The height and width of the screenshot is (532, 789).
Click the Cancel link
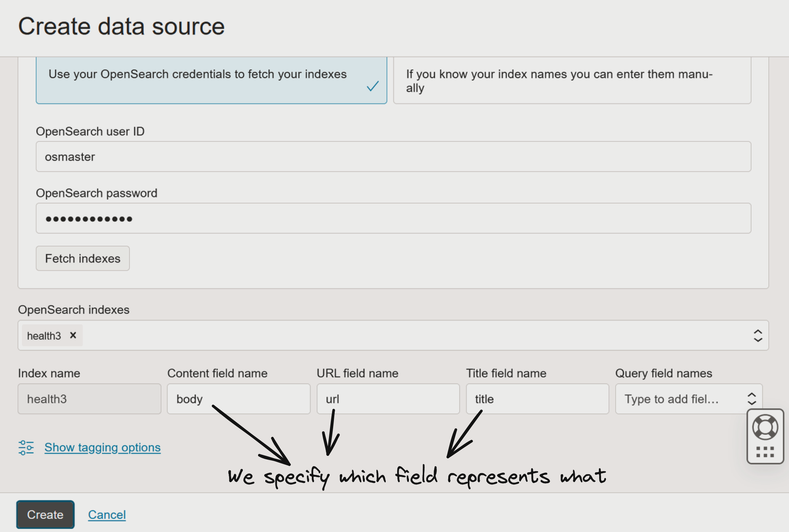click(107, 515)
